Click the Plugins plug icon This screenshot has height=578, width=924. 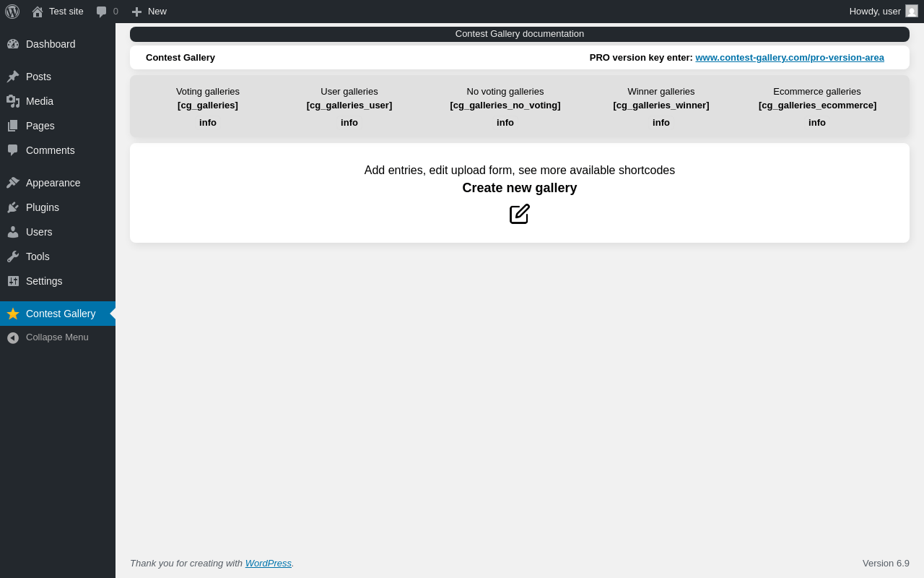13,207
